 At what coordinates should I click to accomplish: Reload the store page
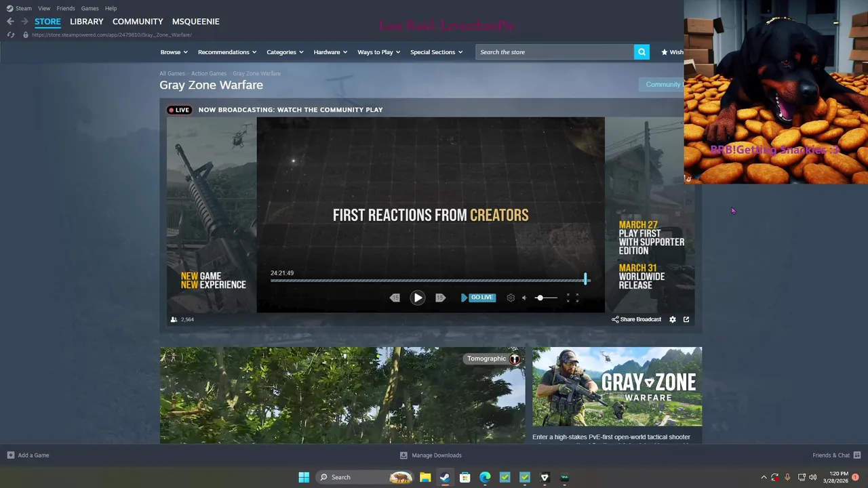[10, 35]
